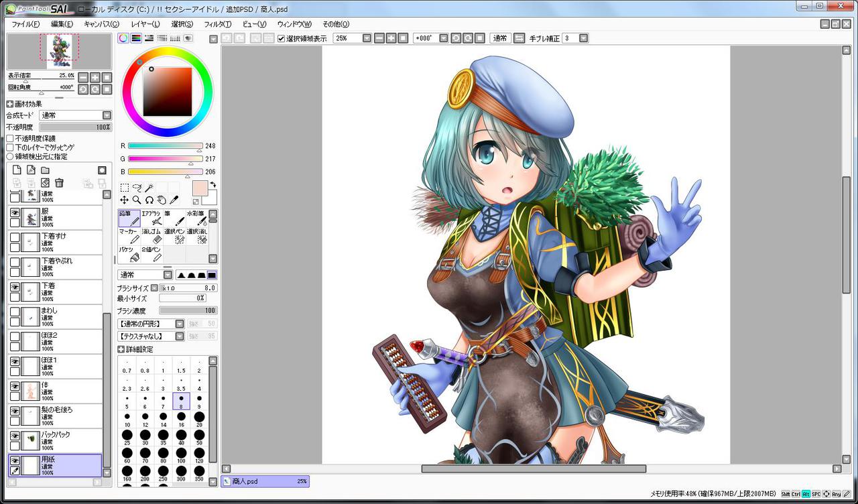Select the magic wand tool
This screenshot has height=504, width=858.
click(149, 188)
